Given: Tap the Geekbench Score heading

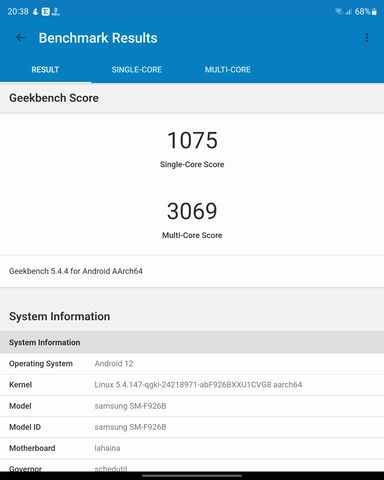Looking at the screenshot, I should tap(54, 98).
